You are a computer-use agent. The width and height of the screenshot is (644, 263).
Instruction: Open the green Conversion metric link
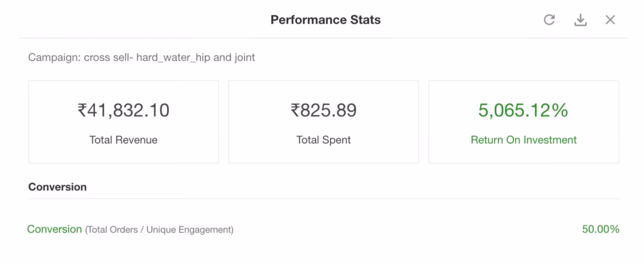(54, 229)
